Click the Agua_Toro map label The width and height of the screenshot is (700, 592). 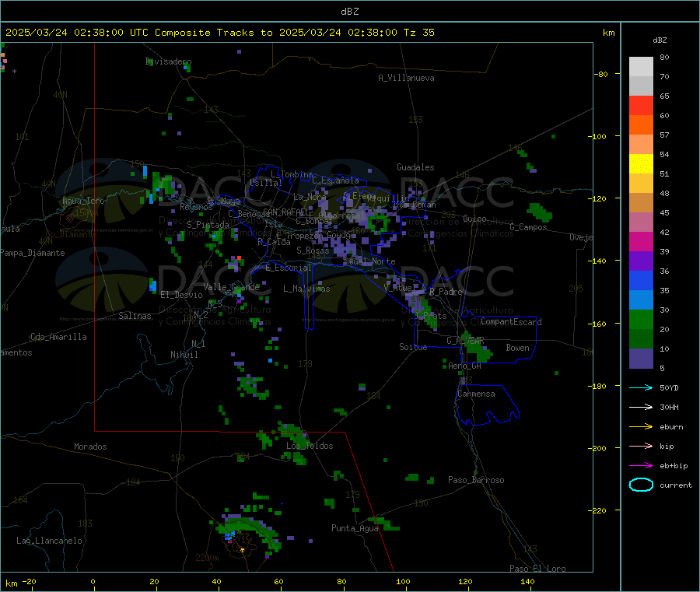83,201
